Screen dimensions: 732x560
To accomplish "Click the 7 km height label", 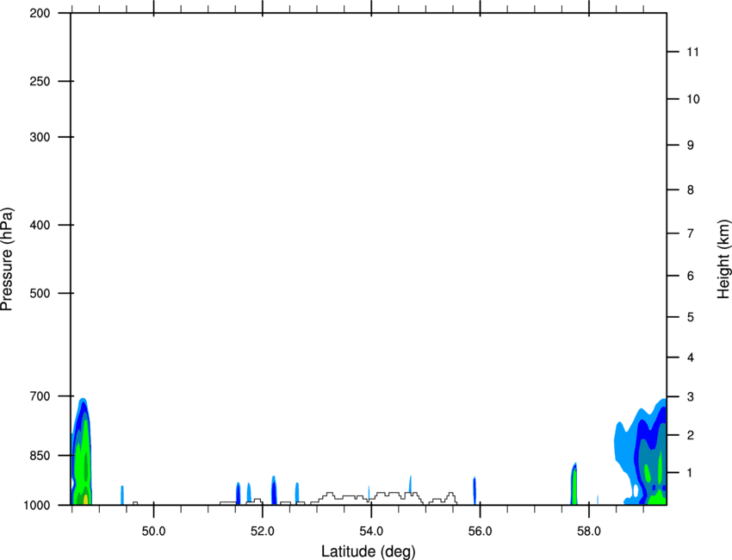I will click(691, 233).
